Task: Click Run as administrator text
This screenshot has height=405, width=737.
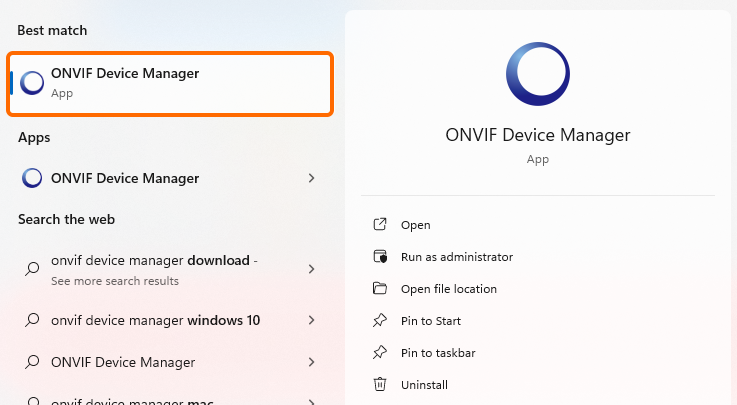Action: click(x=456, y=257)
